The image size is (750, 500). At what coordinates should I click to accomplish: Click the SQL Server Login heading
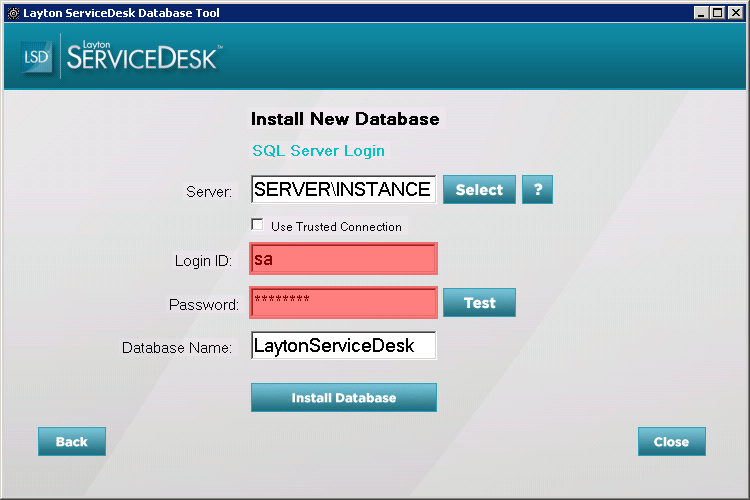319,151
